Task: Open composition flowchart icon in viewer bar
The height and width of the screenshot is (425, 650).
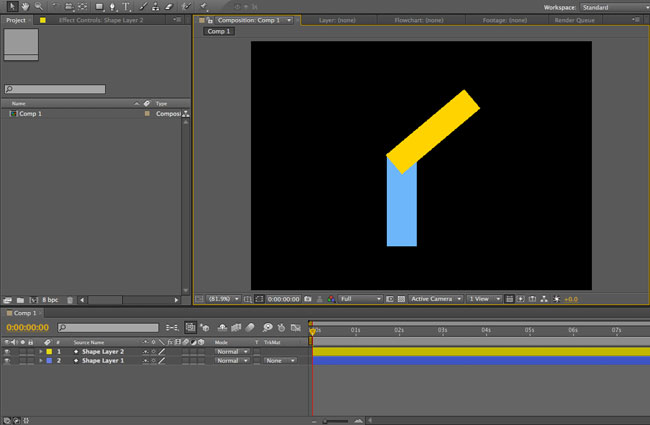Action: pyautogui.click(x=544, y=299)
